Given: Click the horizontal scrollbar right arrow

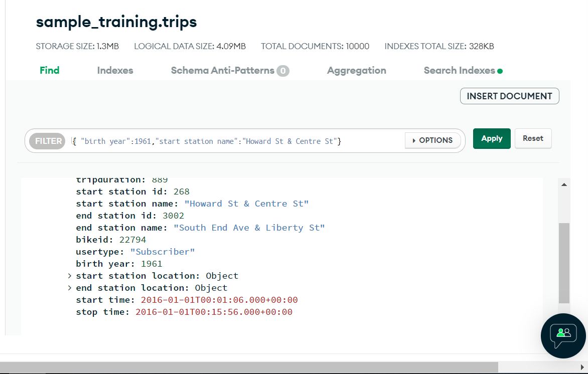Looking at the screenshot, I should pos(582,367).
